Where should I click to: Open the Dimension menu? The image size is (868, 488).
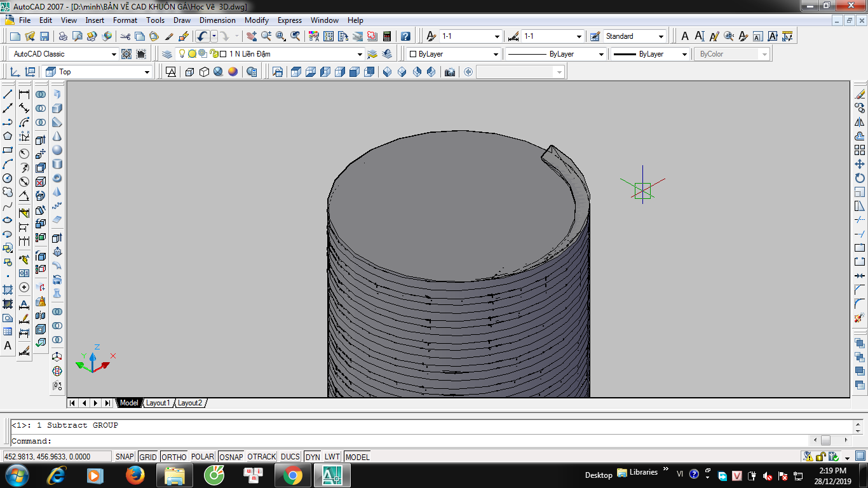coord(217,20)
